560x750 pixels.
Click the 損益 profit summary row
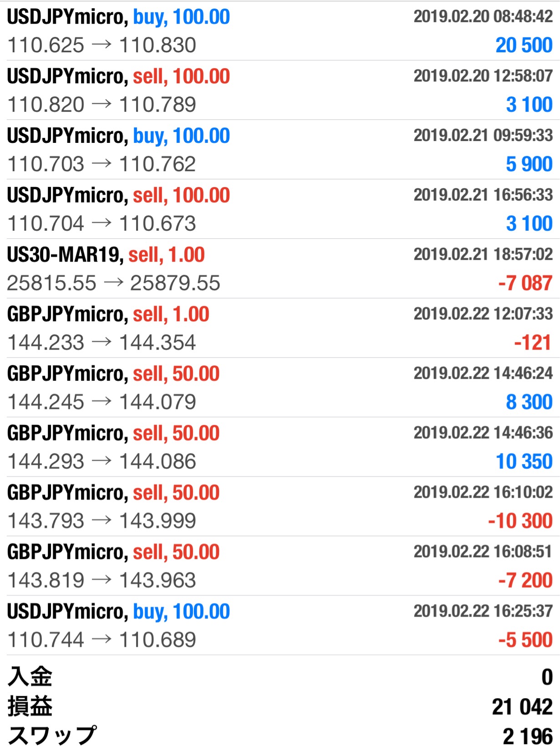click(280, 707)
